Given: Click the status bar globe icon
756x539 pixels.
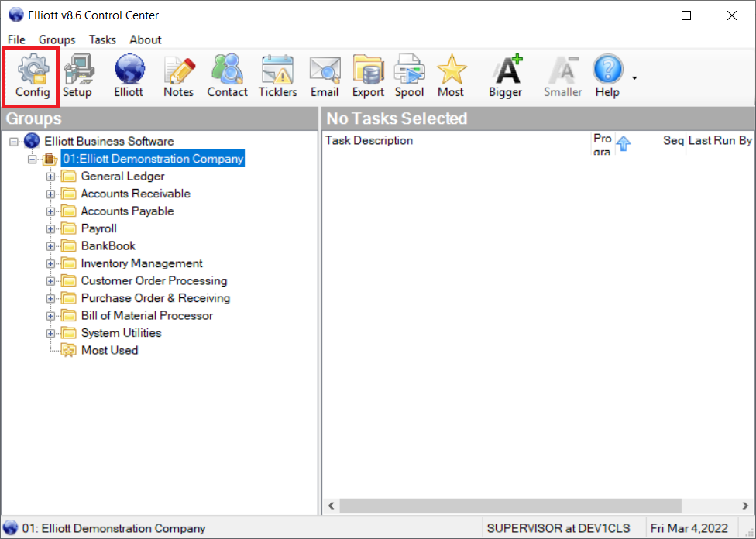Looking at the screenshot, I should click(10, 528).
